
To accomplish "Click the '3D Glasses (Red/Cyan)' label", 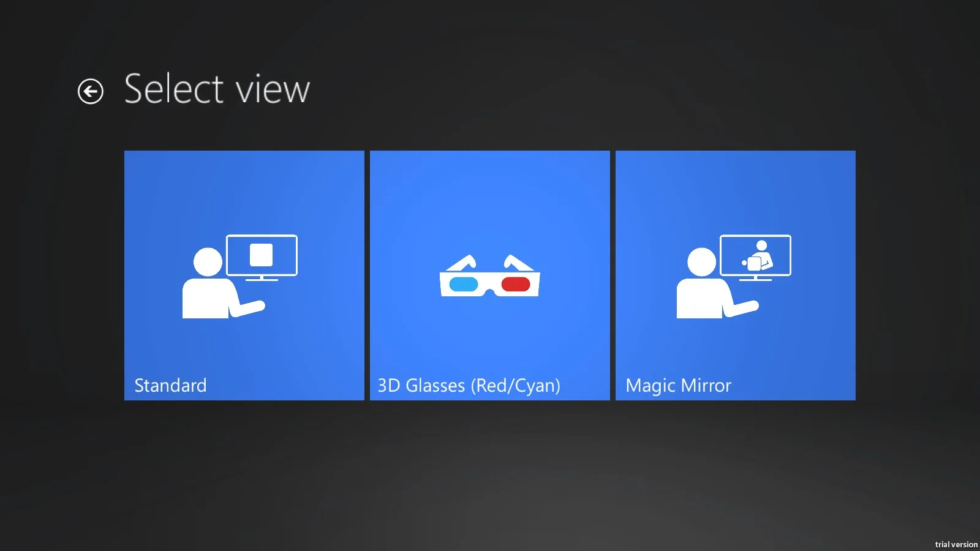I will click(469, 386).
